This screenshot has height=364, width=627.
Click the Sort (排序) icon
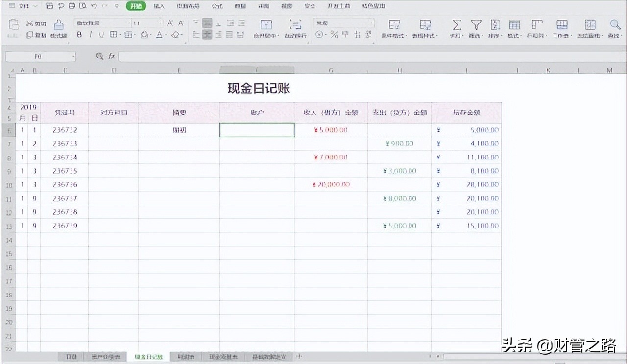point(495,24)
